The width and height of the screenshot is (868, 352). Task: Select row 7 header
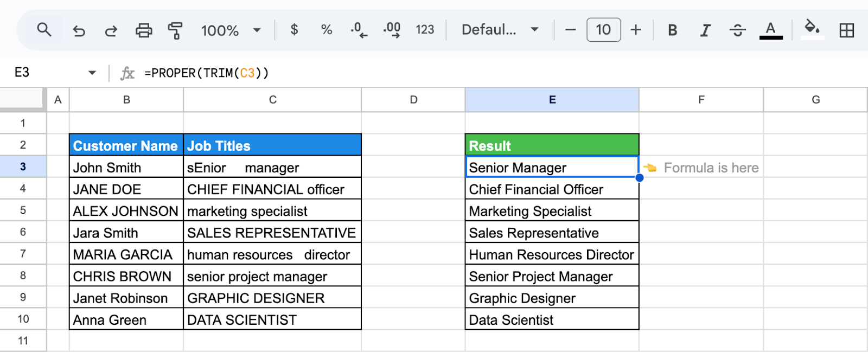[x=23, y=253]
